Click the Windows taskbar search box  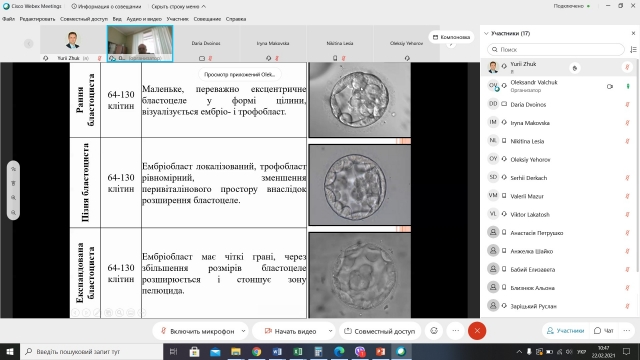(91, 351)
